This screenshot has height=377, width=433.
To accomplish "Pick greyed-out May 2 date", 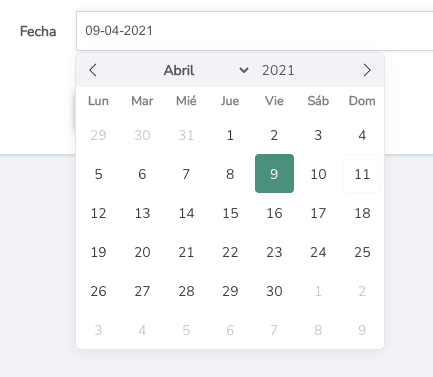I will (x=362, y=291).
